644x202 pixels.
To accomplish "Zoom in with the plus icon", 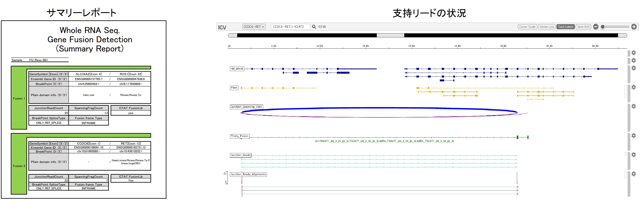I will (x=634, y=27).
